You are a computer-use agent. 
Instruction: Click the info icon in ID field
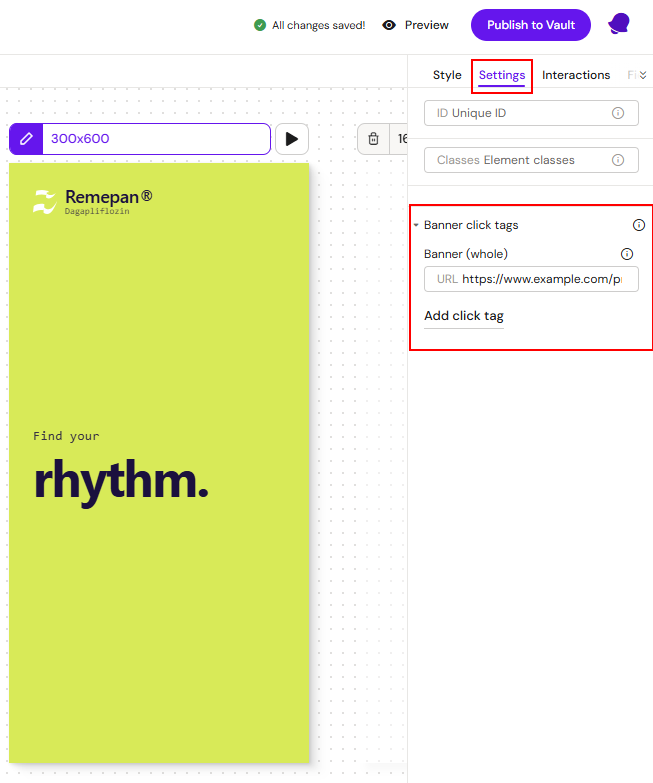618,113
